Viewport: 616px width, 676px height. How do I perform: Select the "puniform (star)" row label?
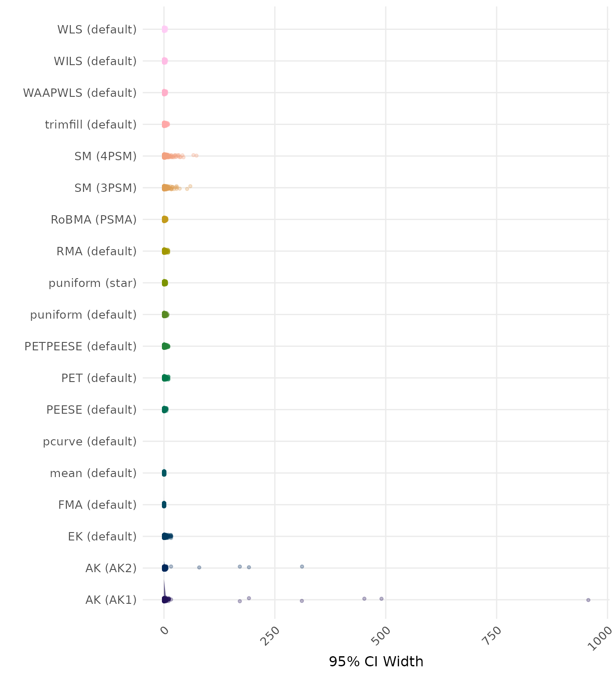(x=92, y=283)
